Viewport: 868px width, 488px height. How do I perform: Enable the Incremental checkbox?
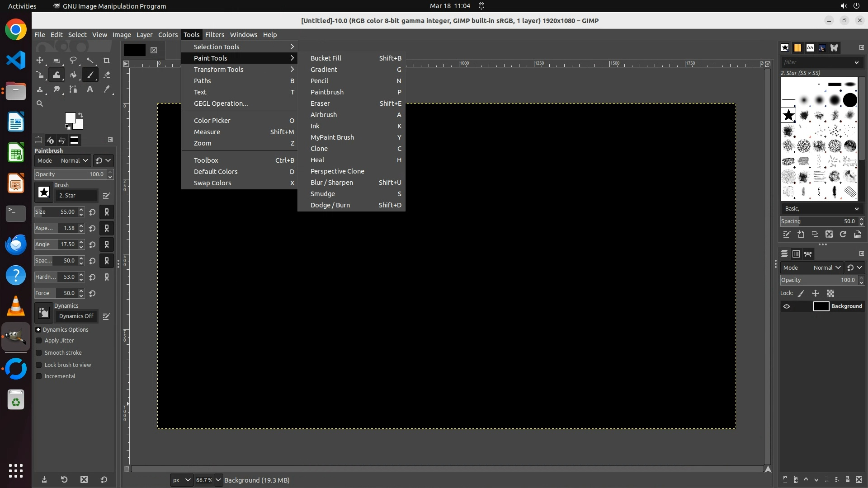tap(39, 376)
